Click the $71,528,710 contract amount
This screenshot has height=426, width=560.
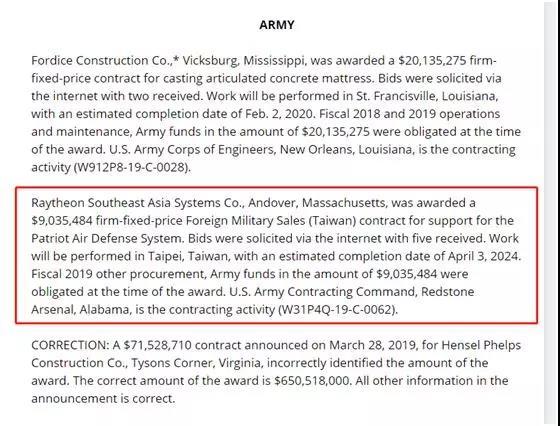(x=158, y=345)
